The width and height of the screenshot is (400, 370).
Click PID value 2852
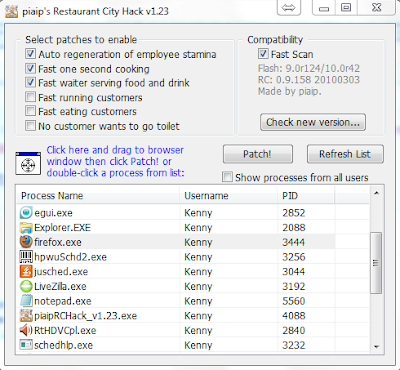click(293, 213)
